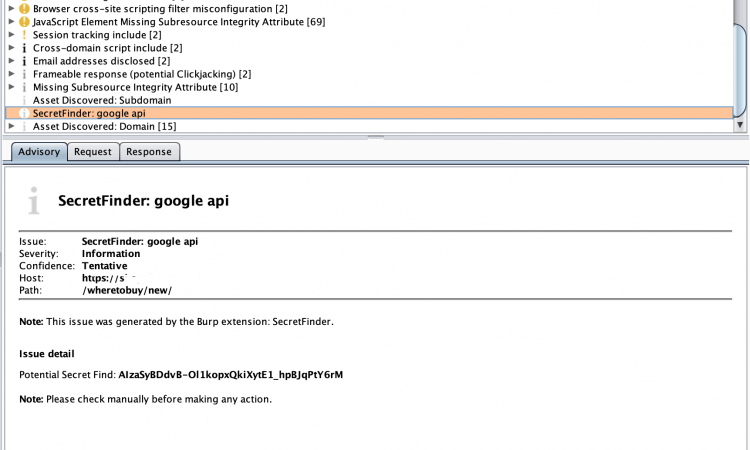This screenshot has width=750, height=450.
Task: Click the Severity value Information
Action: 111,253
